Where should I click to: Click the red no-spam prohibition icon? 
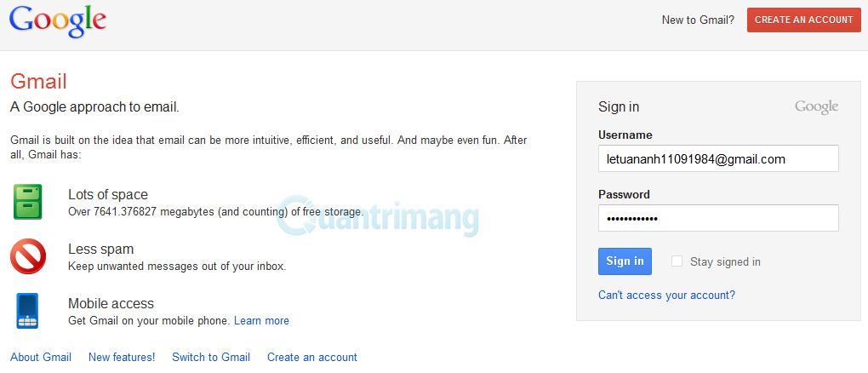point(28,256)
